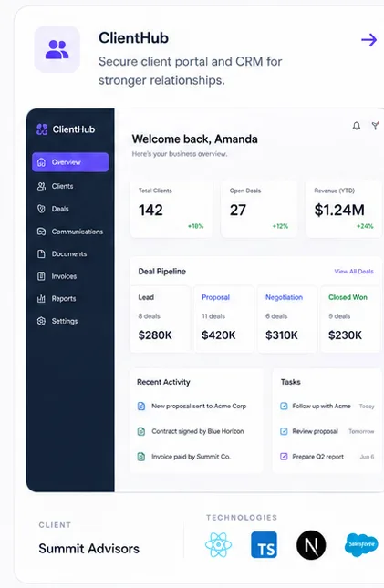Image resolution: width=384 pixels, height=588 pixels.
Task: Click the Recent Activity heading
Action: click(x=163, y=382)
